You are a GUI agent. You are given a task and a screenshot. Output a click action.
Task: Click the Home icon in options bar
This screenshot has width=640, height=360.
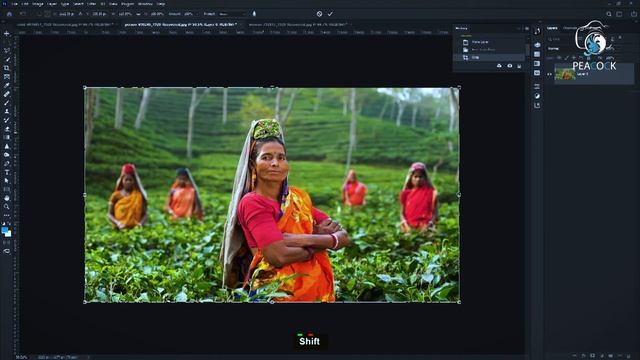pos(9,14)
